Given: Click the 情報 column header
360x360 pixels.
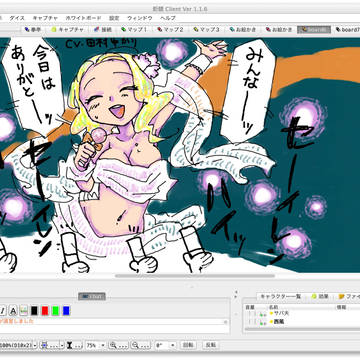Looking at the screenshot, I should 341,307.
